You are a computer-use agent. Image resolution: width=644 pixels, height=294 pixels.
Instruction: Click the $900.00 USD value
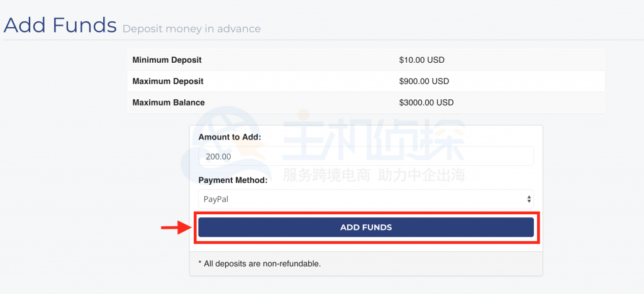point(424,82)
